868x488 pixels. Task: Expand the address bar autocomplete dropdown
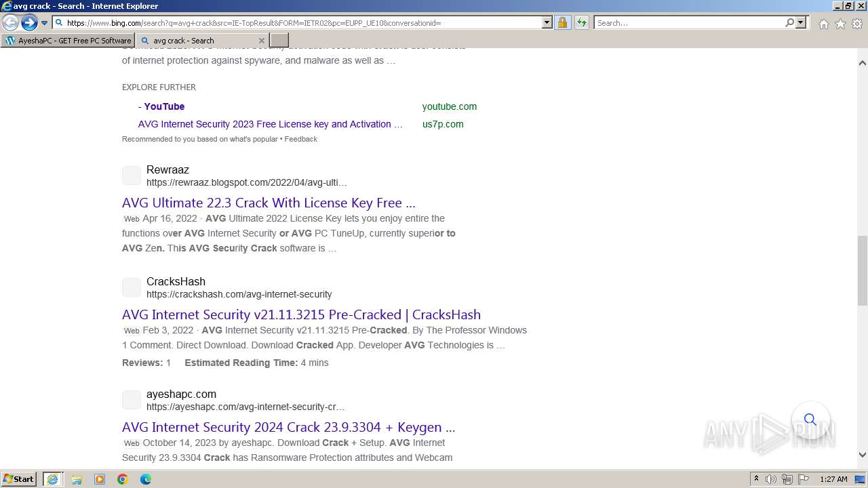pos(547,22)
